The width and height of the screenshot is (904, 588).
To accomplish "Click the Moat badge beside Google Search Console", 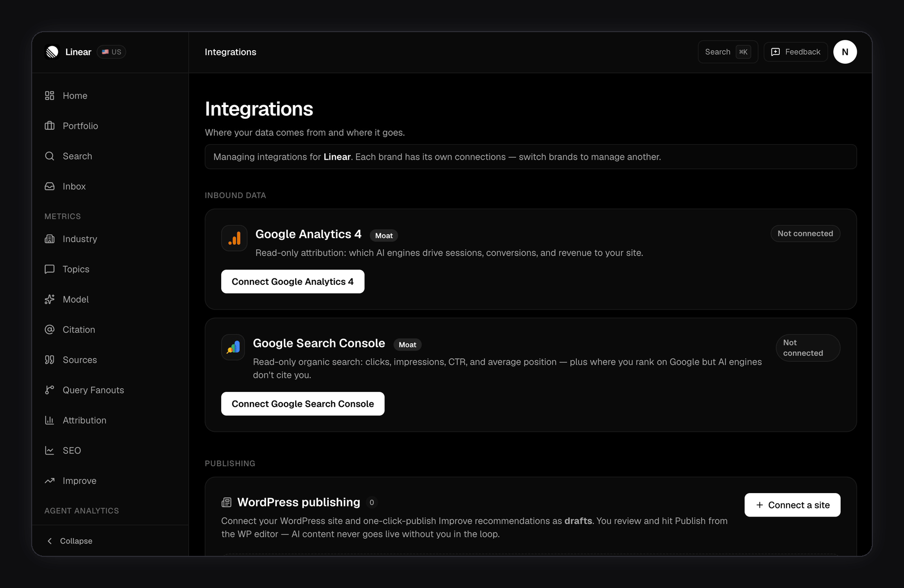I will [408, 345].
